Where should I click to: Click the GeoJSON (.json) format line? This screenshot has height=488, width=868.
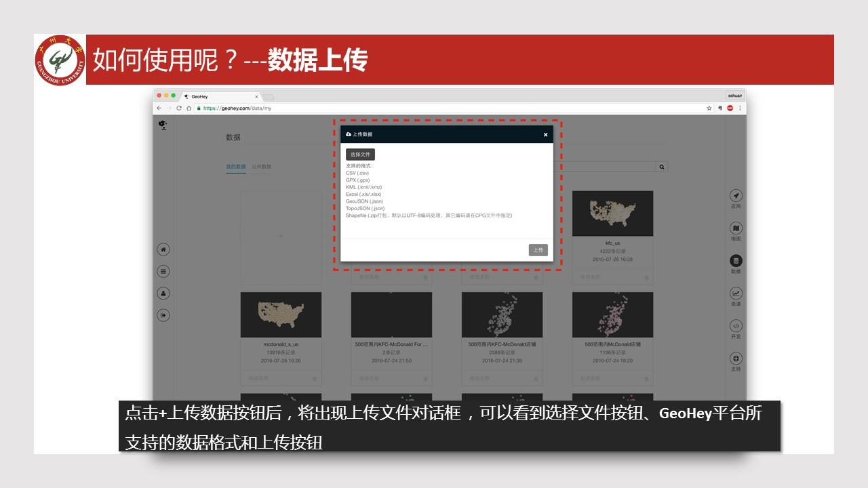(x=365, y=201)
